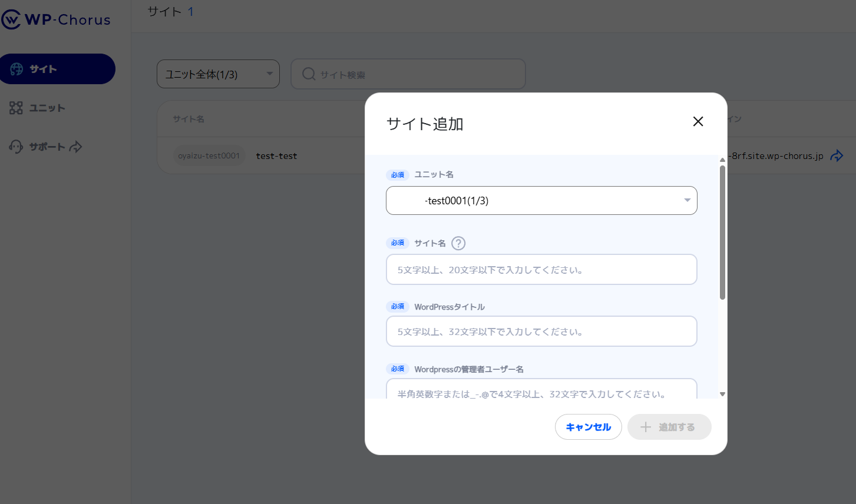
Task: Click the WP-Chorus logo
Action: pos(56,19)
